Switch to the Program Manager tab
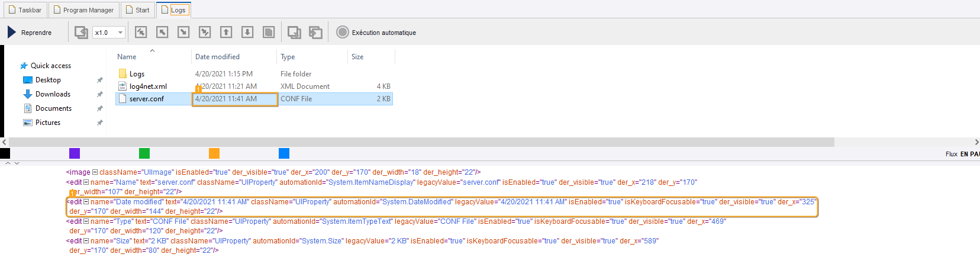 (83, 10)
